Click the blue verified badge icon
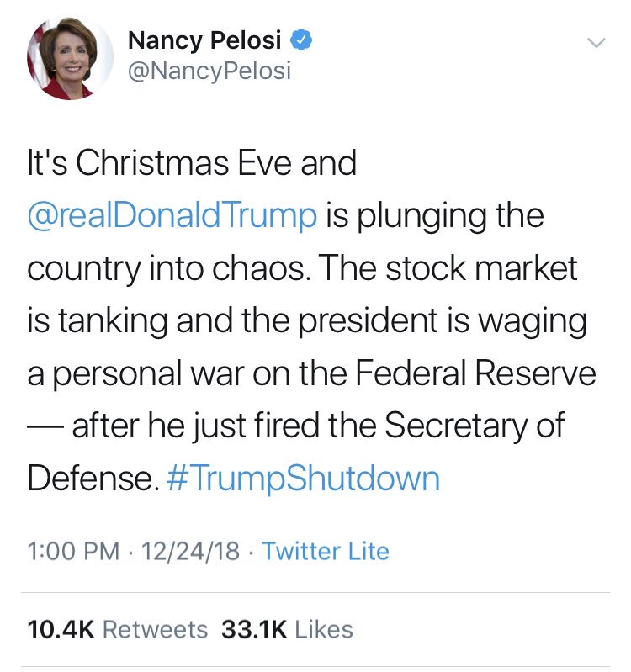The width and height of the screenshot is (631, 672). click(301, 39)
